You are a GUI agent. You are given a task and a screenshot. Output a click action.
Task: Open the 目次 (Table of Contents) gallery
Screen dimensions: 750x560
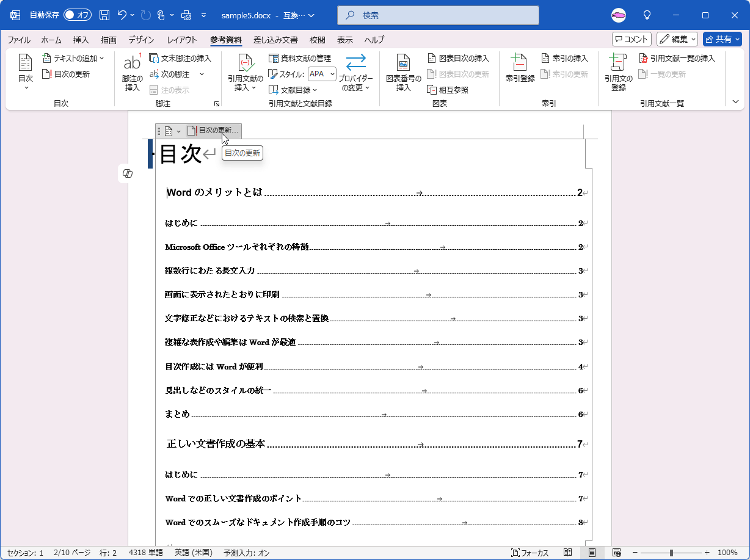[x=25, y=73]
